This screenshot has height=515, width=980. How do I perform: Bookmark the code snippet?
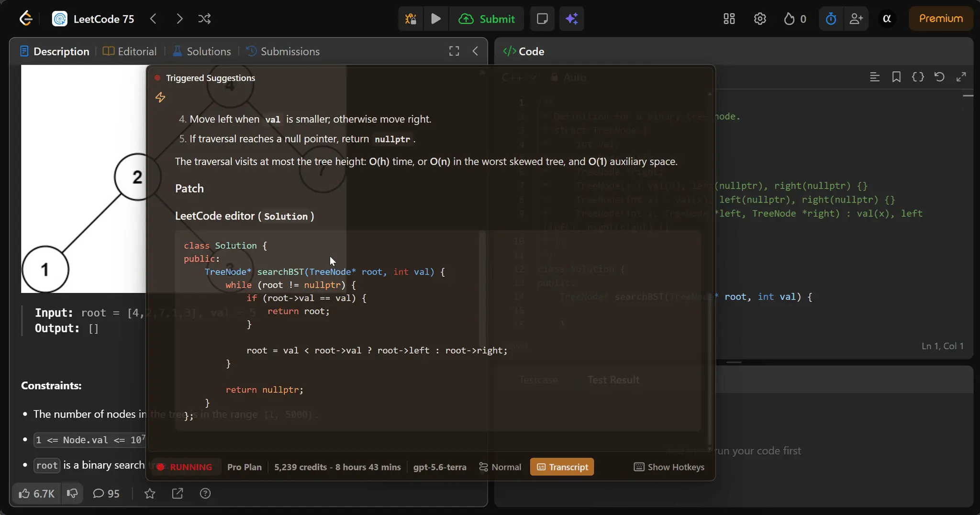(x=896, y=77)
